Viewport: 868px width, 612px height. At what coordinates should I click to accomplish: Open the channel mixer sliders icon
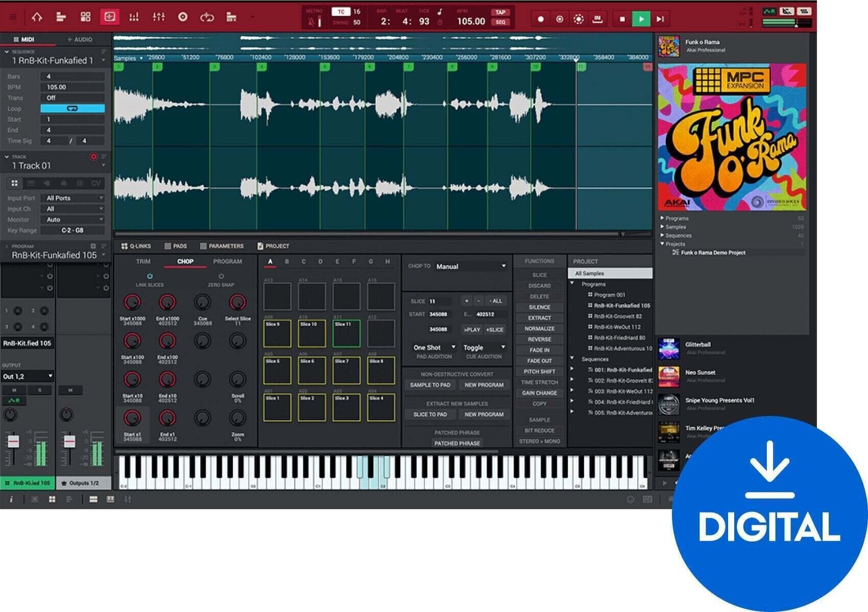[x=159, y=17]
